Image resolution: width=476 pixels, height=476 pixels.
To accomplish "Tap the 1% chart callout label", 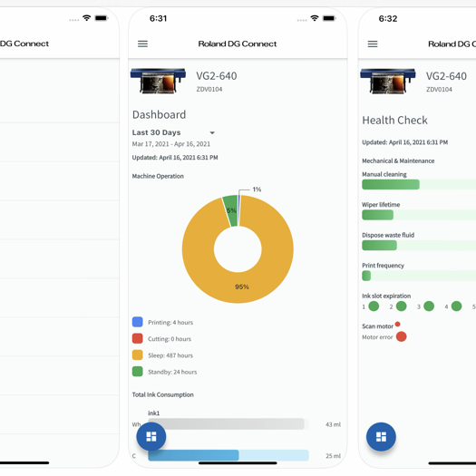I will pos(257,189).
